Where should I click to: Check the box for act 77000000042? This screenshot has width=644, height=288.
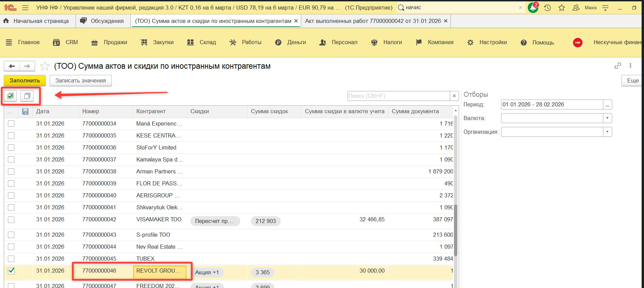point(11,220)
